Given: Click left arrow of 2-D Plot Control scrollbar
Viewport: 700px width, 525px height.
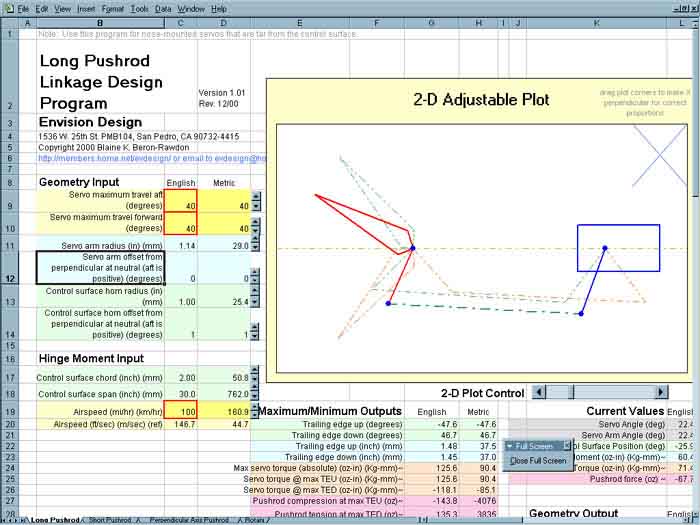Looking at the screenshot, I should tap(540, 392).
